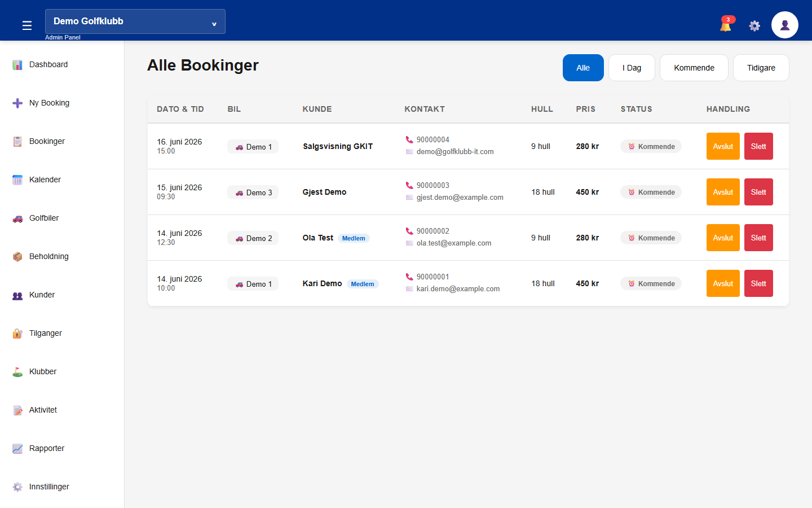
Task: Click Slett for Kari Demo booking
Action: (758, 283)
